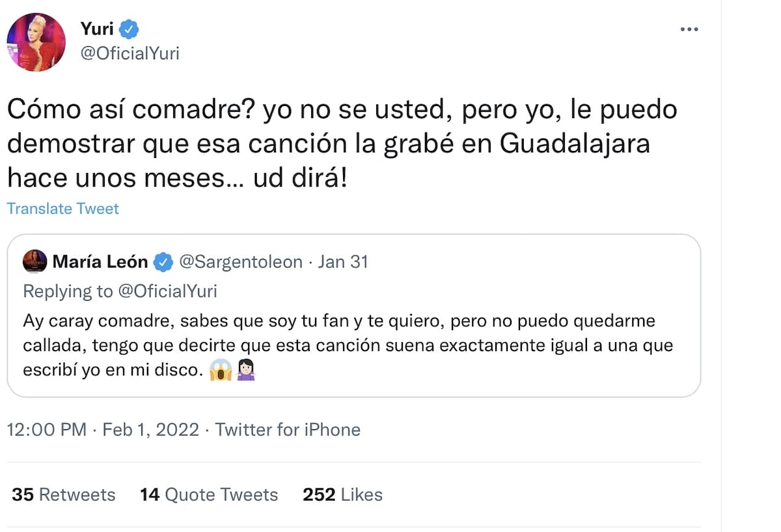Click Translate Tweet link
The width and height of the screenshot is (781, 532).
pyautogui.click(x=63, y=209)
